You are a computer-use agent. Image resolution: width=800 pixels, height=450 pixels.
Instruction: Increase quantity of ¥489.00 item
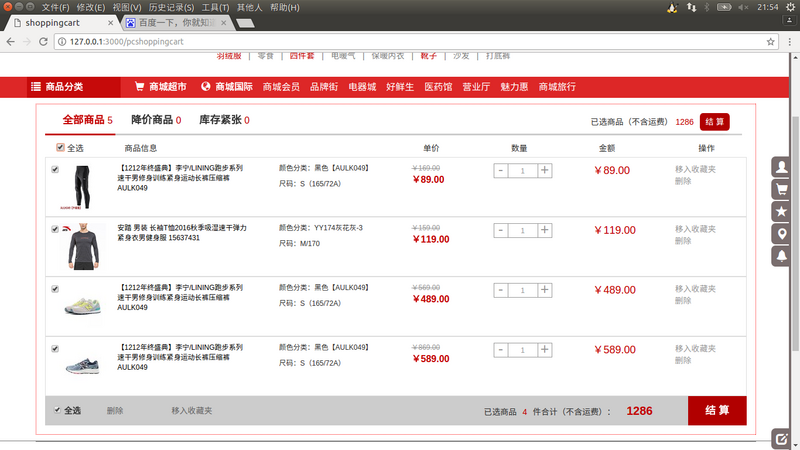pos(545,290)
